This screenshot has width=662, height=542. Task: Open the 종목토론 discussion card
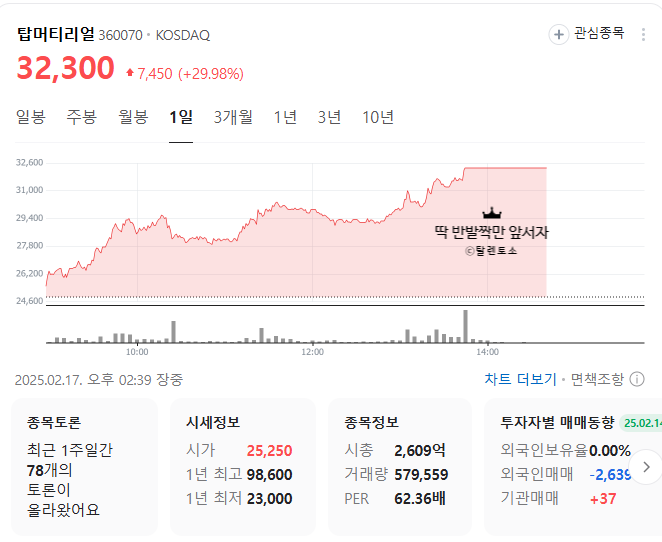[84, 465]
